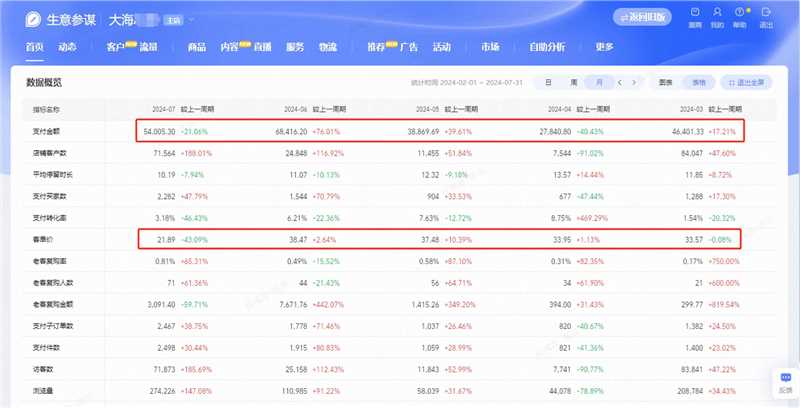Open the 活动 tab
Viewport: 800px width, 408px height.
coord(442,47)
